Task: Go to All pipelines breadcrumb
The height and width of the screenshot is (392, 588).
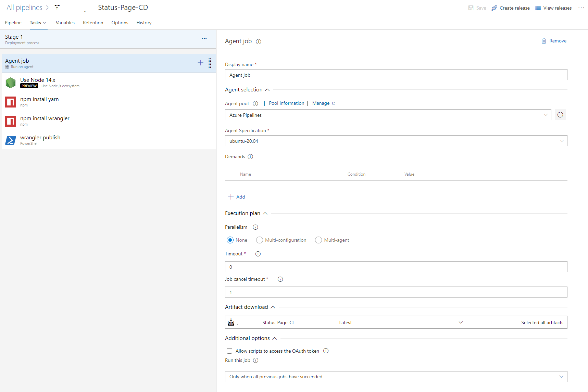Action: point(24,8)
